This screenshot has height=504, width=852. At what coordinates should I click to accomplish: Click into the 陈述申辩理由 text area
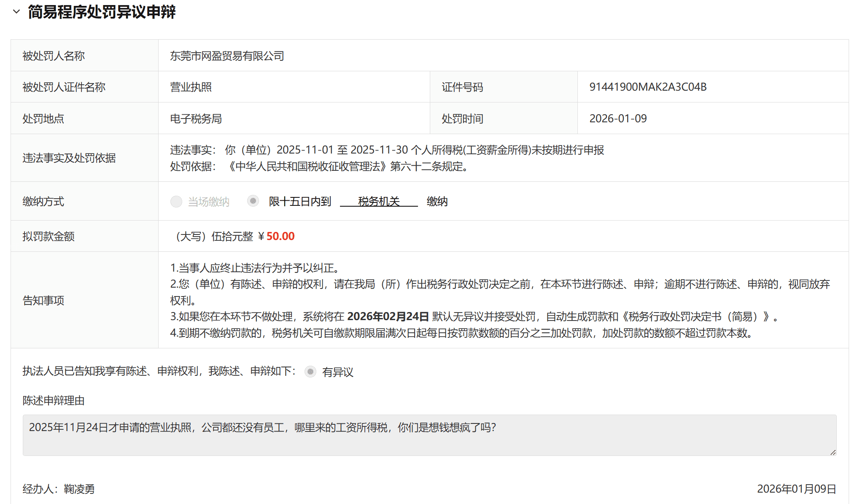[429, 435]
